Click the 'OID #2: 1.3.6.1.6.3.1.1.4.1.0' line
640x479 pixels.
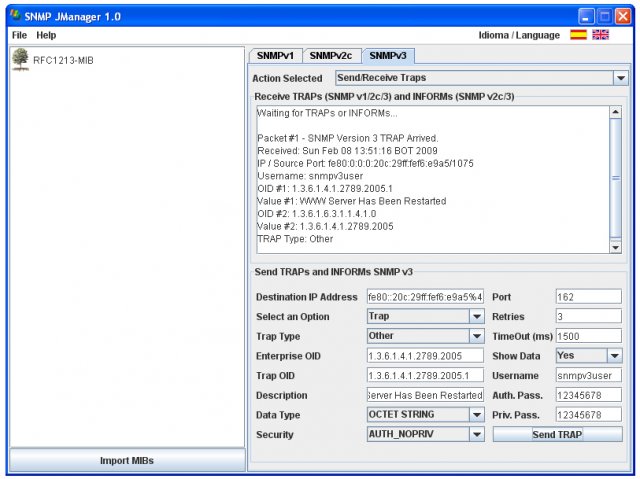point(317,214)
